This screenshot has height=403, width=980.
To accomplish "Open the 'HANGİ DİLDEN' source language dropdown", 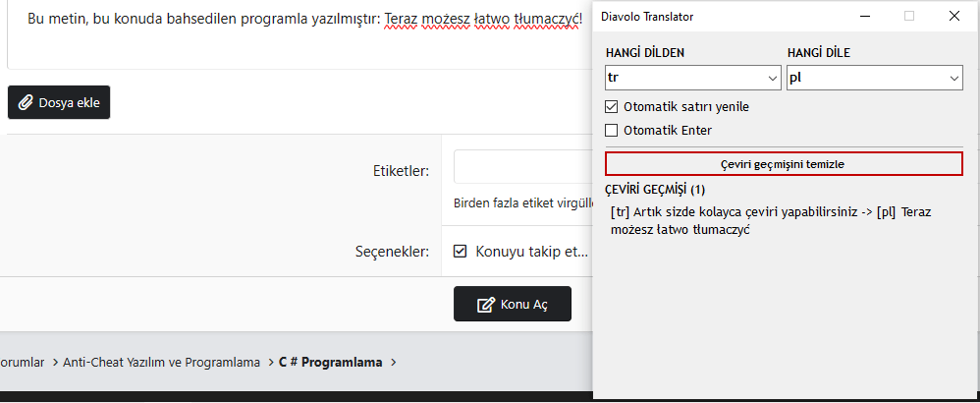I will point(693,79).
